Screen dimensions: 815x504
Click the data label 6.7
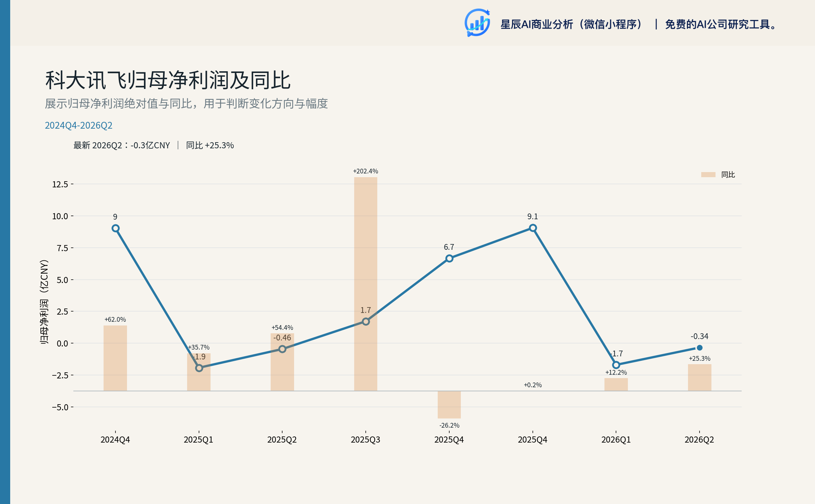point(449,247)
